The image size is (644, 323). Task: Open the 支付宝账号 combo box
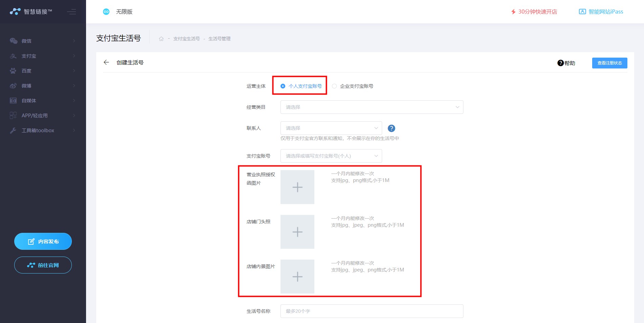point(331,156)
